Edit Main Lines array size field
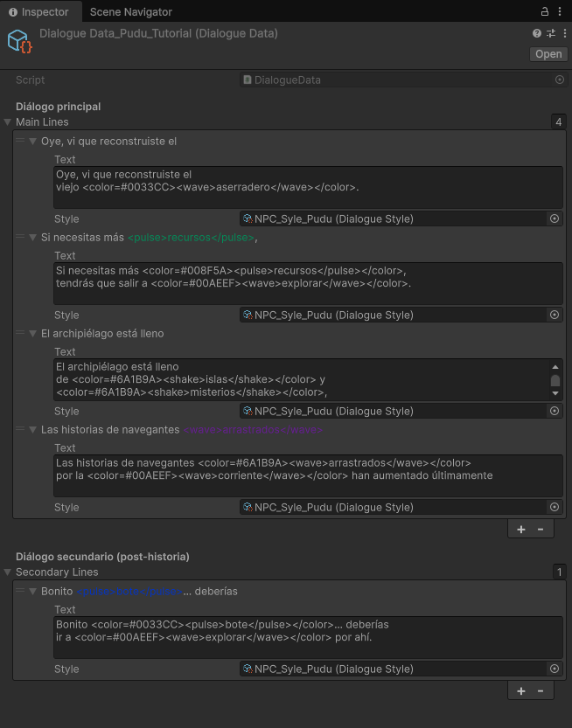Image resolution: width=572 pixels, height=728 pixels. pyautogui.click(x=559, y=122)
